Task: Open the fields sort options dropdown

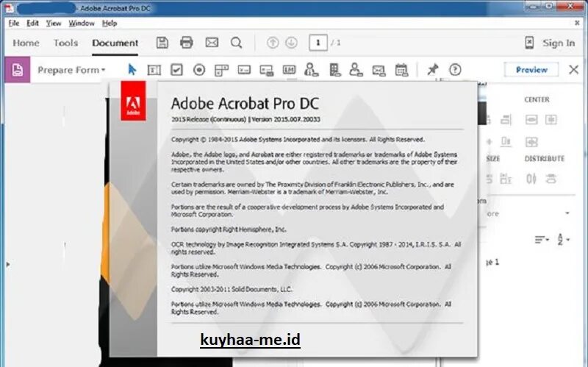Action: pyautogui.click(x=542, y=239)
